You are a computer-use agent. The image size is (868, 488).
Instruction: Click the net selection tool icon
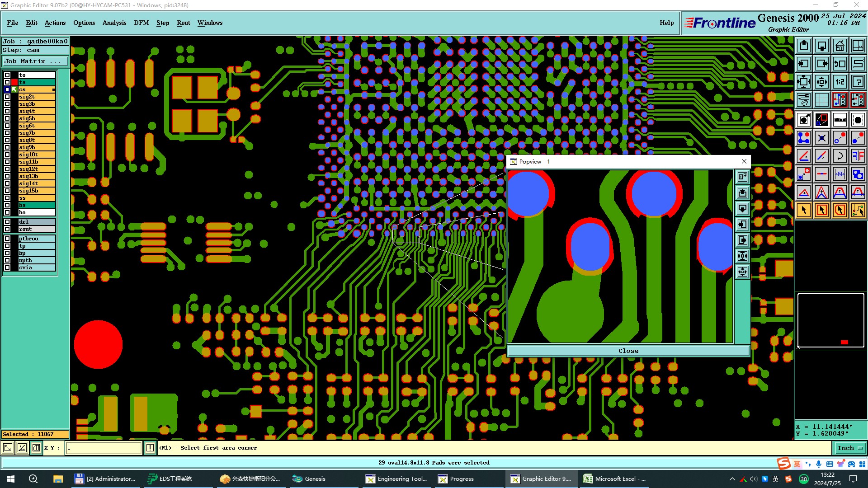[x=858, y=210]
